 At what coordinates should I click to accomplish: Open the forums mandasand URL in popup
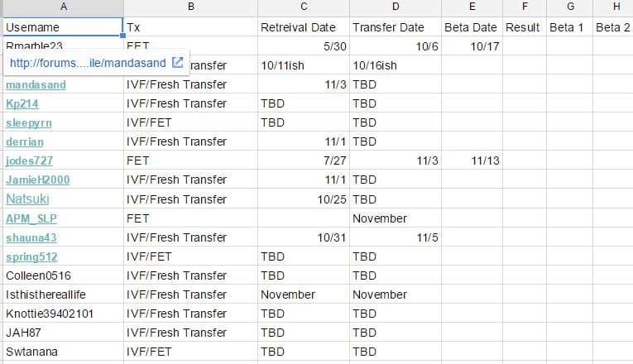tap(88, 63)
